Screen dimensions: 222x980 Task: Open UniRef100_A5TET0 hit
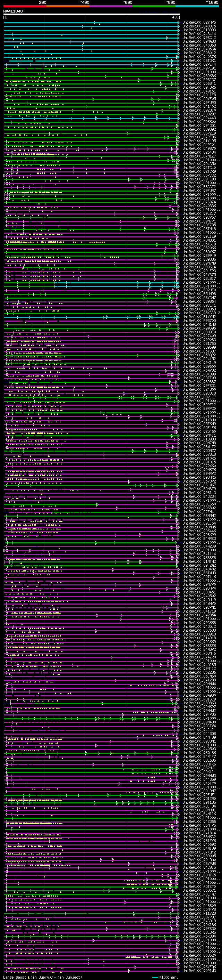[199, 886]
